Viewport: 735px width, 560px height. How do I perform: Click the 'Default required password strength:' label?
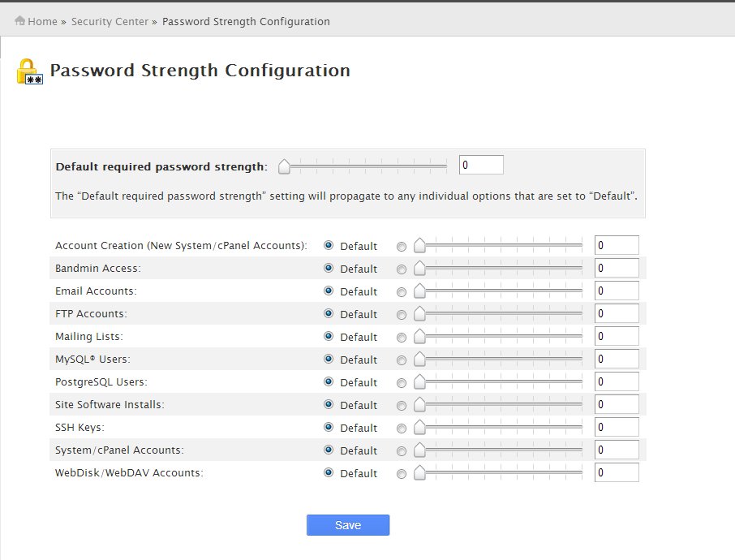[x=161, y=167]
